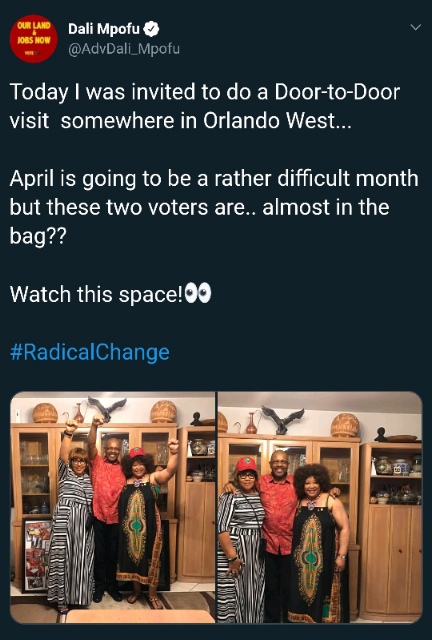
Task: Click the 'Watch this space!' text
Action: pos(96,294)
